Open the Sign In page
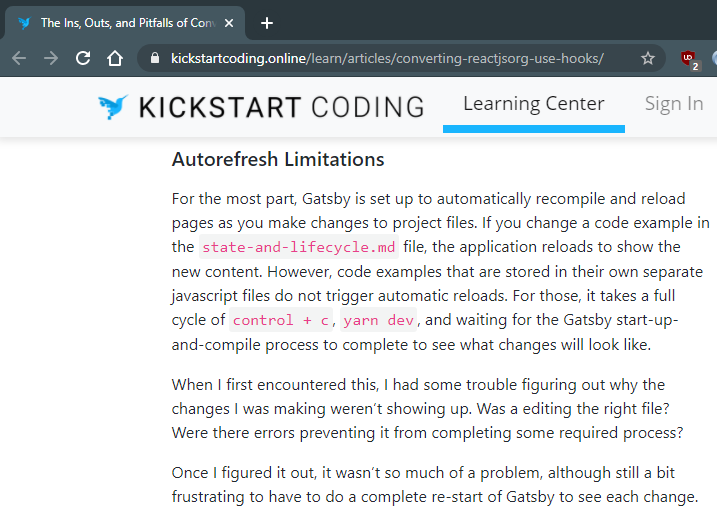 point(674,104)
